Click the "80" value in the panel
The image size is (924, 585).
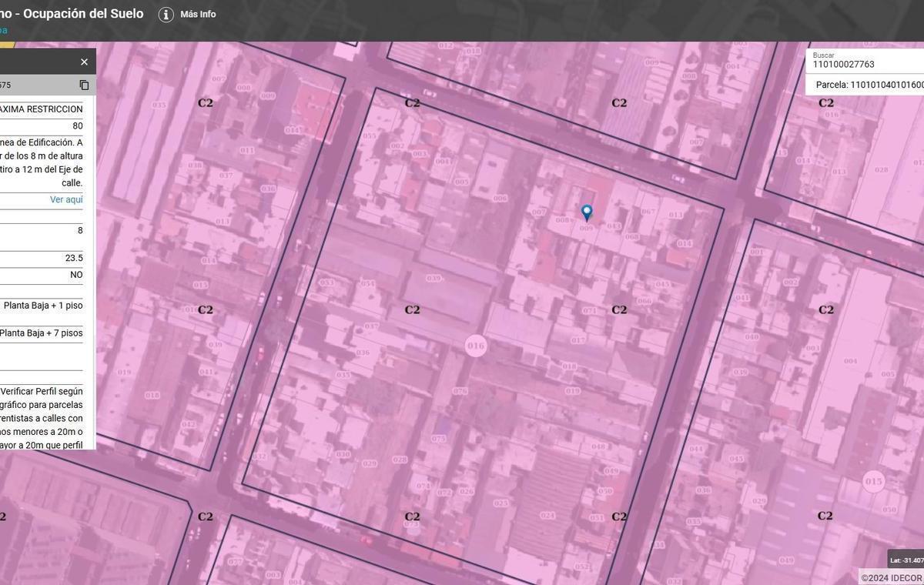tap(78, 126)
